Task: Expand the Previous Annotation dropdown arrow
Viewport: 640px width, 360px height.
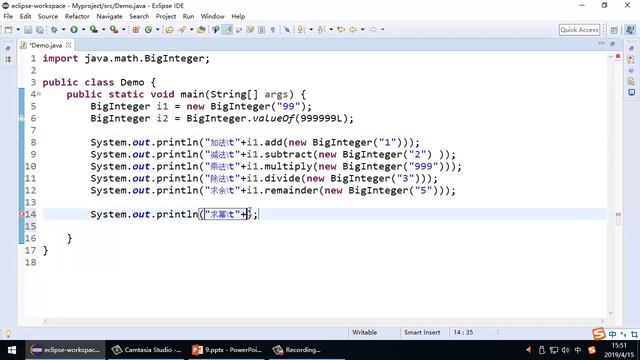Action: point(331,29)
